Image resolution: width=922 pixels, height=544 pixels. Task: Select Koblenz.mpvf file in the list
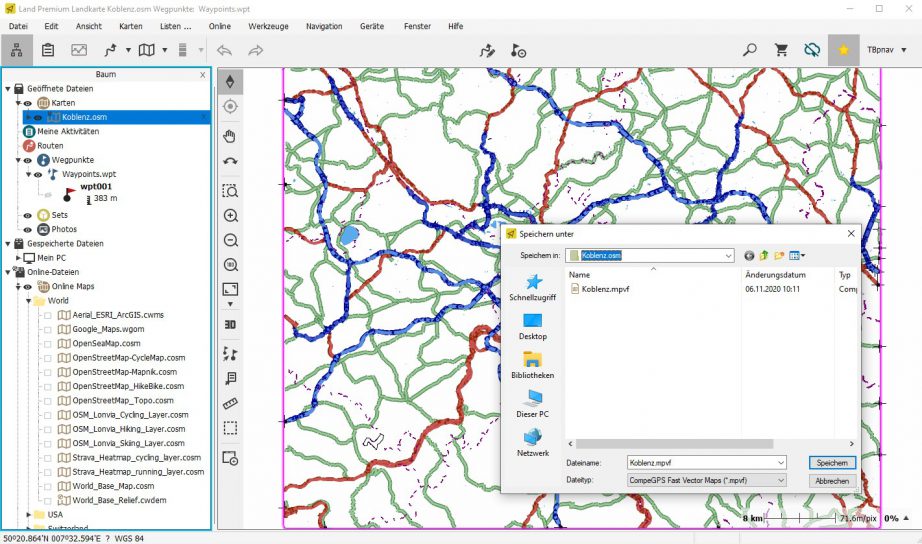(x=605, y=289)
